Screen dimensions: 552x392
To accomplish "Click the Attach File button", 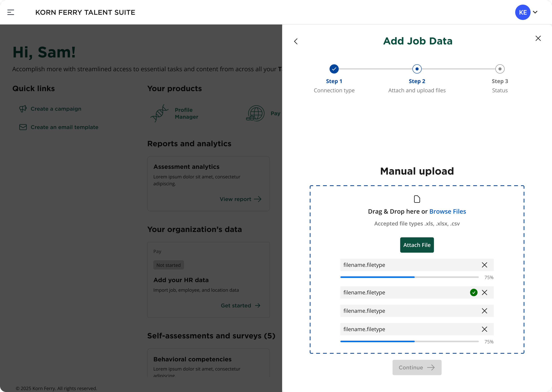I will tap(417, 245).
